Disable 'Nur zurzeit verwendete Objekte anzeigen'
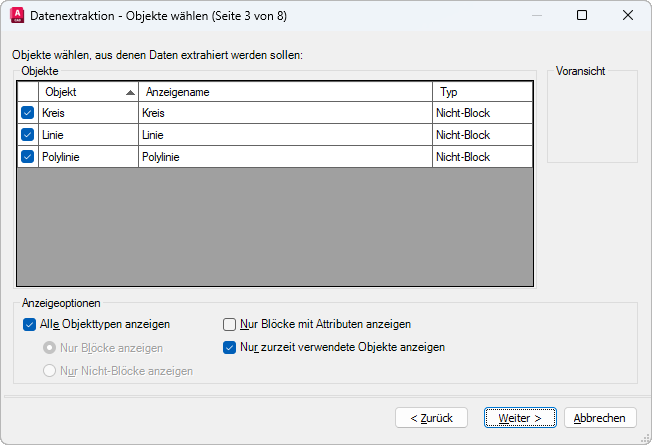652x445 pixels. pos(230,348)
